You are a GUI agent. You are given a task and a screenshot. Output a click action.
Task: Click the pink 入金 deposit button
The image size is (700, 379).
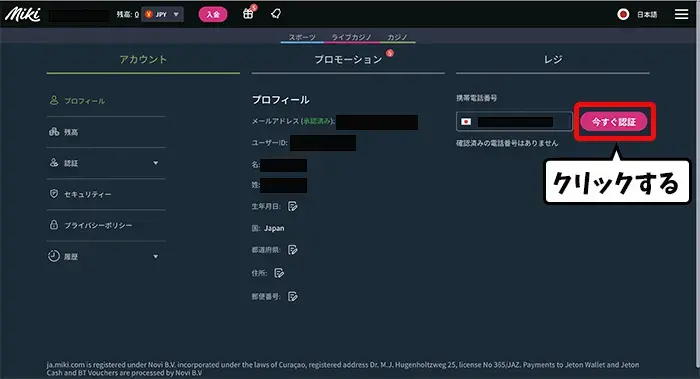coord(213,14)
